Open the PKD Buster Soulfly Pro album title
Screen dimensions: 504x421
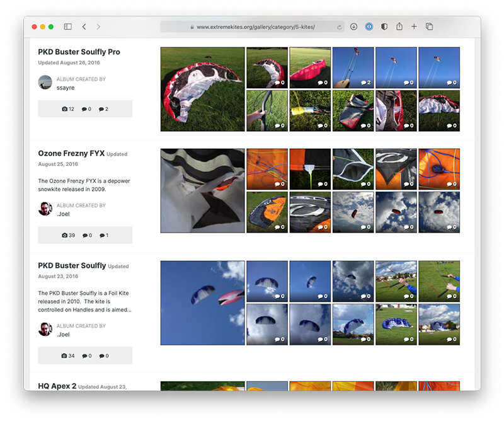(x=79, y=52)
